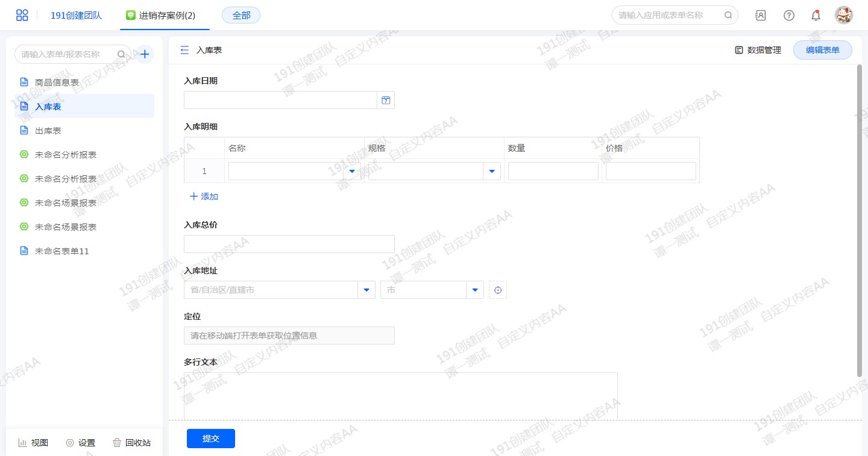The image size is (868, 456).
Task: Expand the 规格 dropdown in row 1
Action: pos(492,172)
